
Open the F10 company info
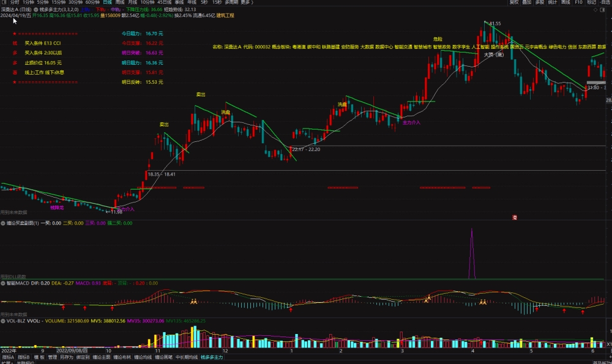point(578,2)
